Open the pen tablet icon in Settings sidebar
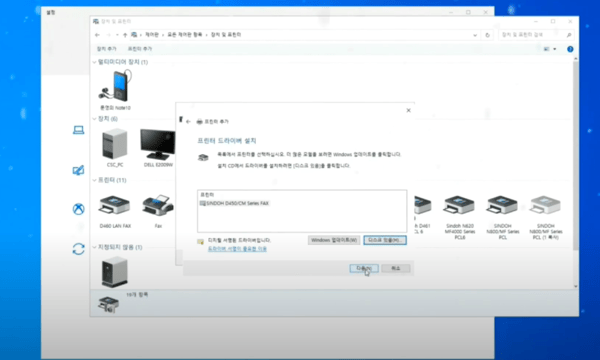 (78, 170)
